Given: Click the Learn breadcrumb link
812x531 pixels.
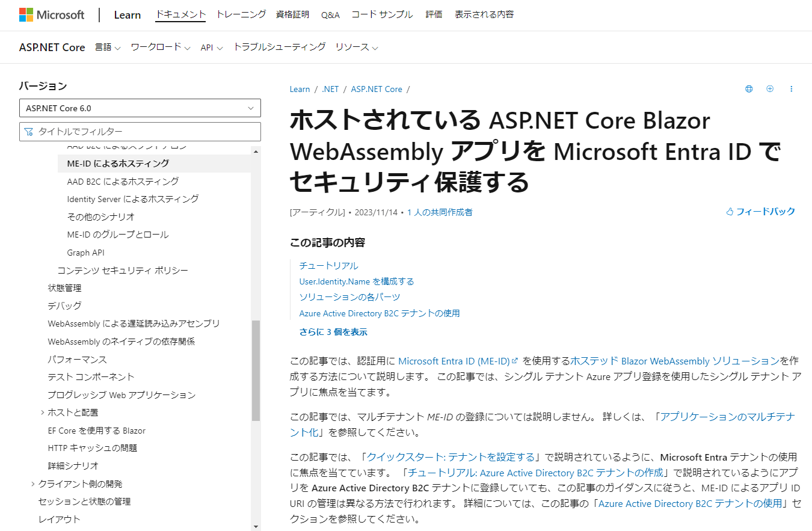Looking at the screenshot, I should click(x=300, y=89).
